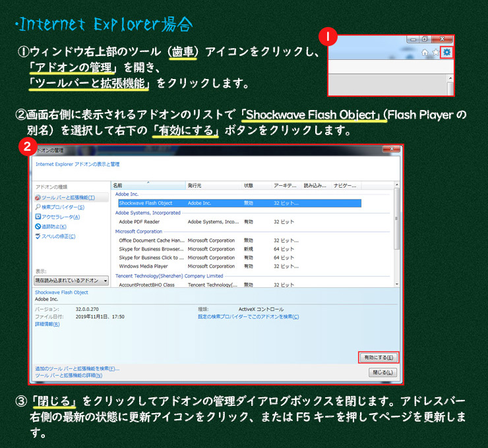Select the Skype for Business Browser... row
The height and width of the screenshot is (448, 488).
tap(239, 249)
